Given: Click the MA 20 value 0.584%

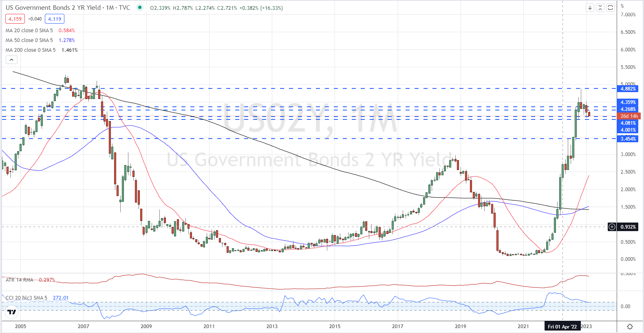Looking at the screenshot, I should tap(67, 30).
